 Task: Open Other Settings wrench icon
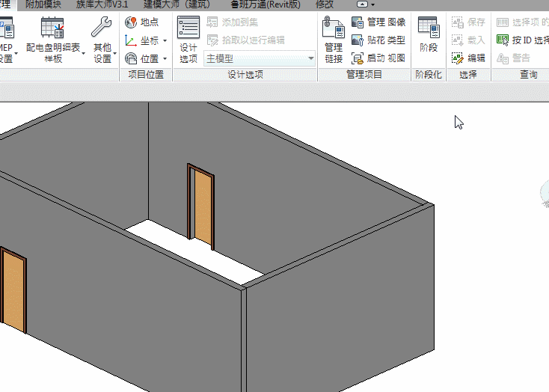click(x=102, y=27)
